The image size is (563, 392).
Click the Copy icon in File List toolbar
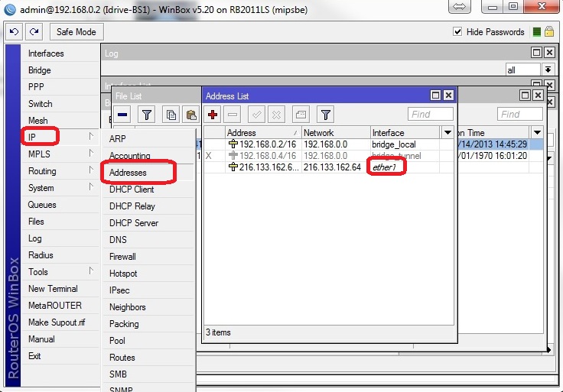(x=172, y=115)
